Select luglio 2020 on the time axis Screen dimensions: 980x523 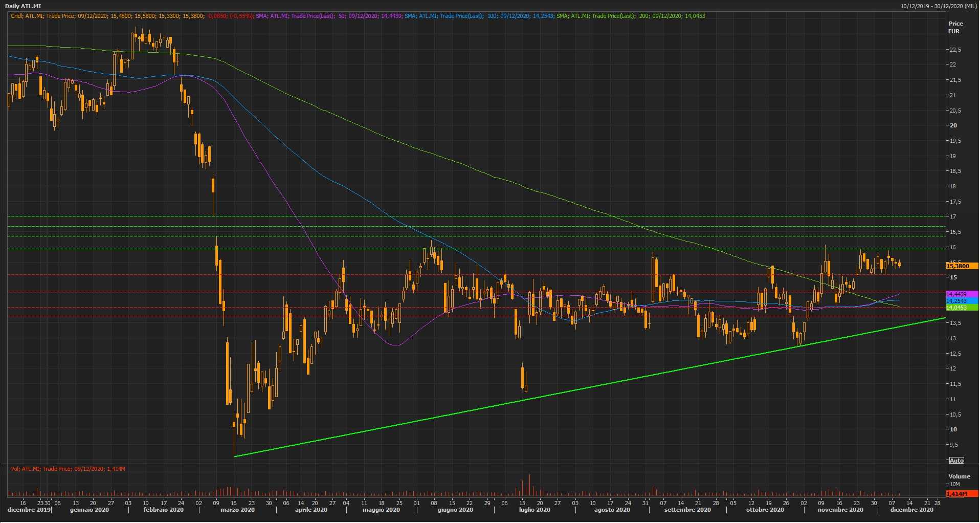click(534, 510)
